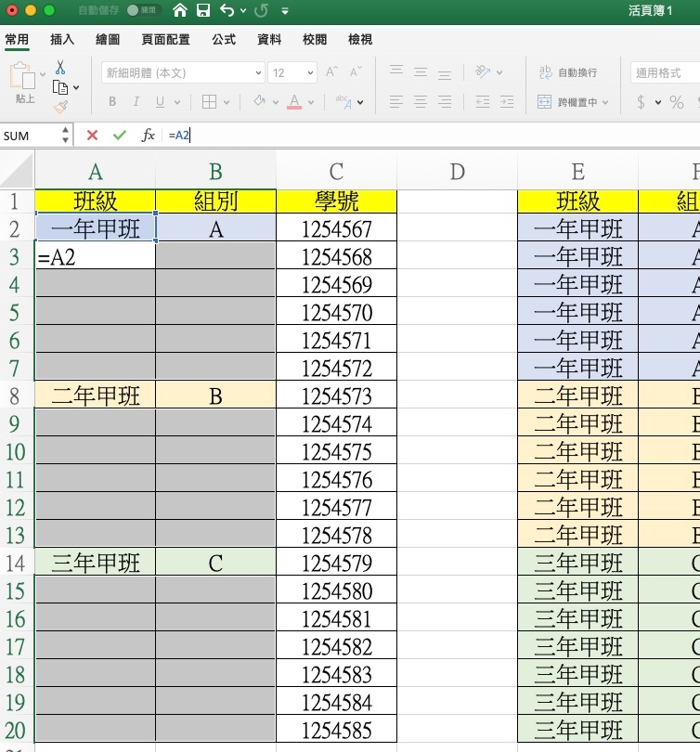
Task: Save the workbook with the floppy disk icon
Action: coord(203,11)
